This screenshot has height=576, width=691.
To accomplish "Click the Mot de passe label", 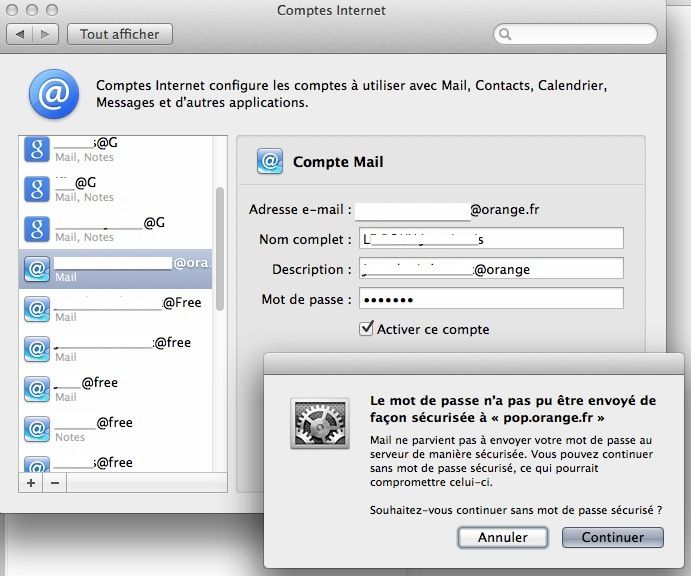I will [306, 299].
